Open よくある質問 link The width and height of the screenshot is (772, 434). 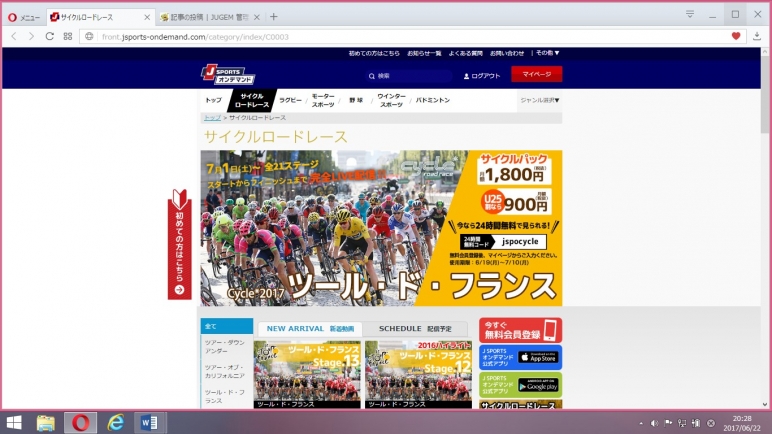tap(465, 53)
